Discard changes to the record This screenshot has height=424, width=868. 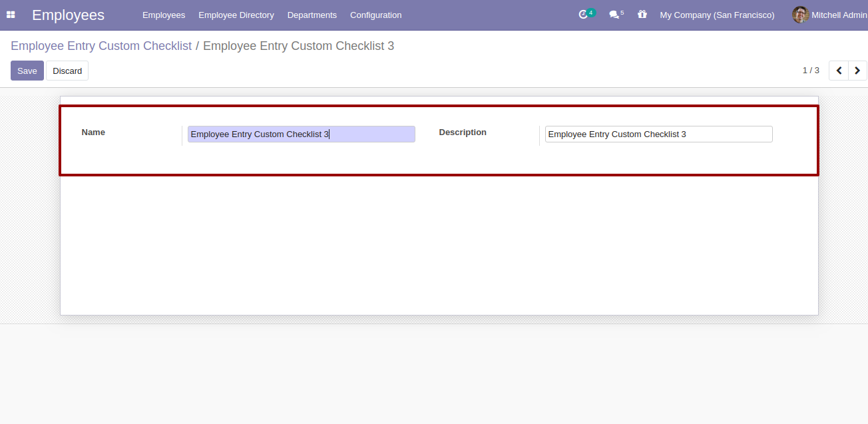coord(67,71)
